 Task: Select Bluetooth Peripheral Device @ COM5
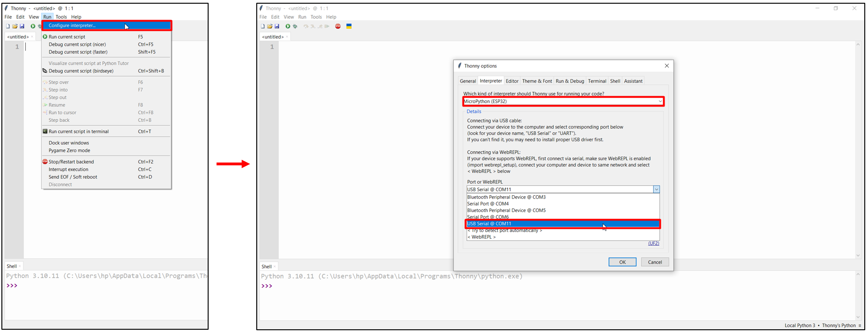point(563,210)
